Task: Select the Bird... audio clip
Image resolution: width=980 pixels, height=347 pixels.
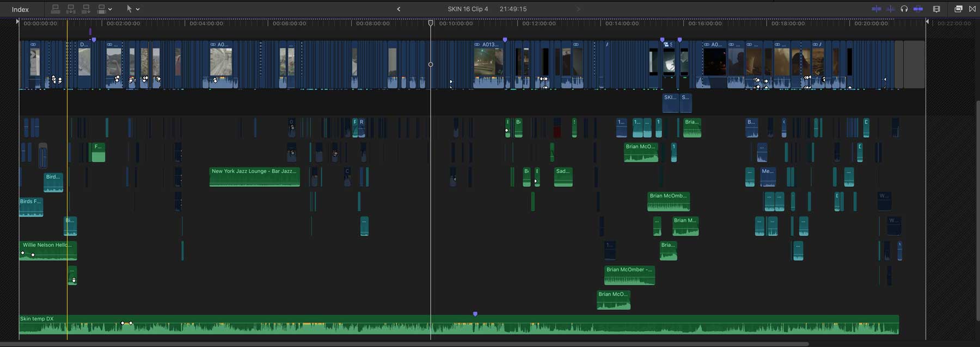Action: tap(53, 182)
